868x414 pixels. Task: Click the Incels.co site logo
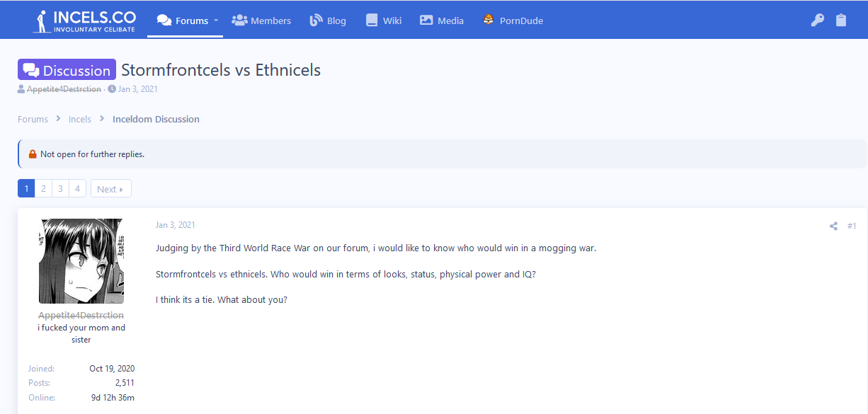coord(84,21)
